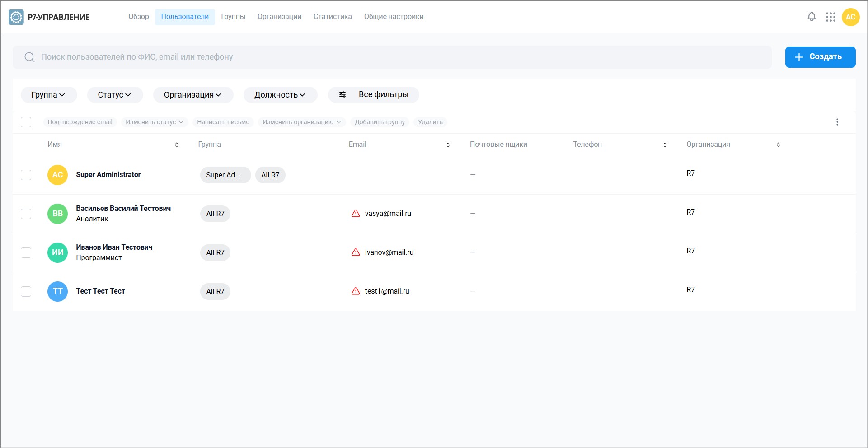Click the plus icon in Создать
Viewport: 868px width, 448px height.
[x=799, y=57]
